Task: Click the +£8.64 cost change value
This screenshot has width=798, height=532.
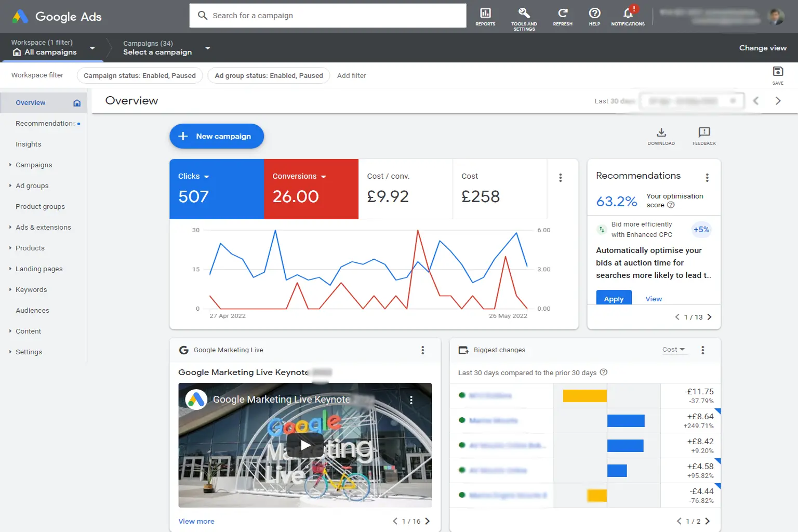Action: point(700,416)
